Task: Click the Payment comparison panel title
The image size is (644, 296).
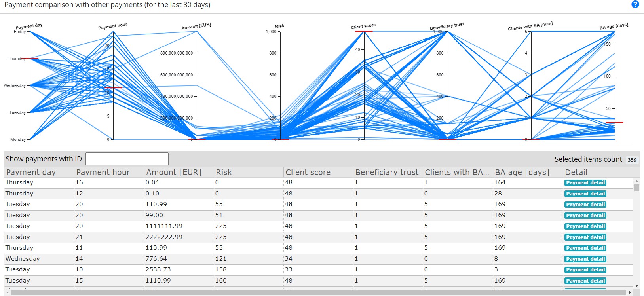Action: coord(107,5)
